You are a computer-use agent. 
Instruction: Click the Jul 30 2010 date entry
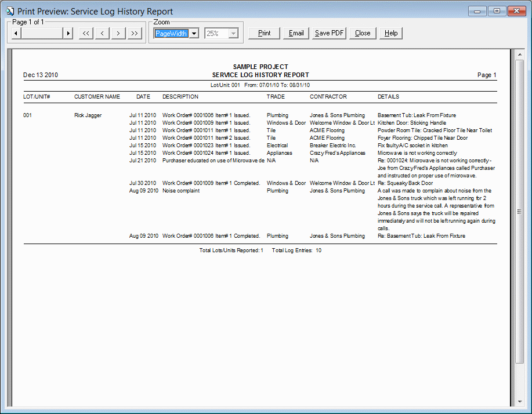tap(143, 183)
